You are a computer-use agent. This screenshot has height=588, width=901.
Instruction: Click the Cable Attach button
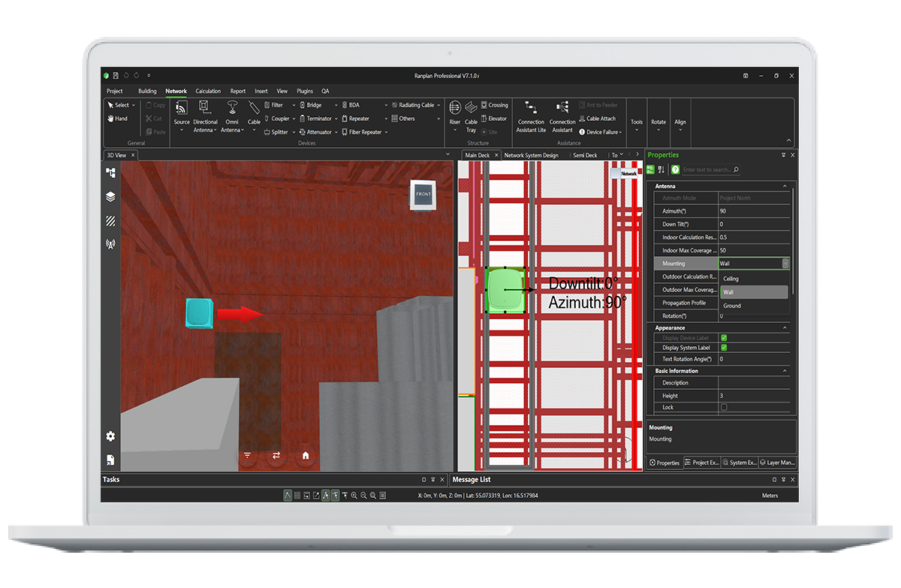(x=597, y=119)
